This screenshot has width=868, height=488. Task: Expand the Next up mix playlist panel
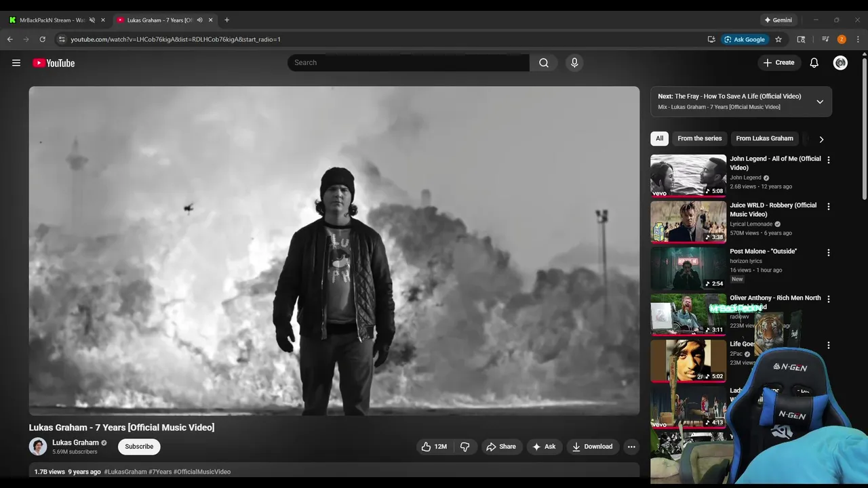(820, 102)
